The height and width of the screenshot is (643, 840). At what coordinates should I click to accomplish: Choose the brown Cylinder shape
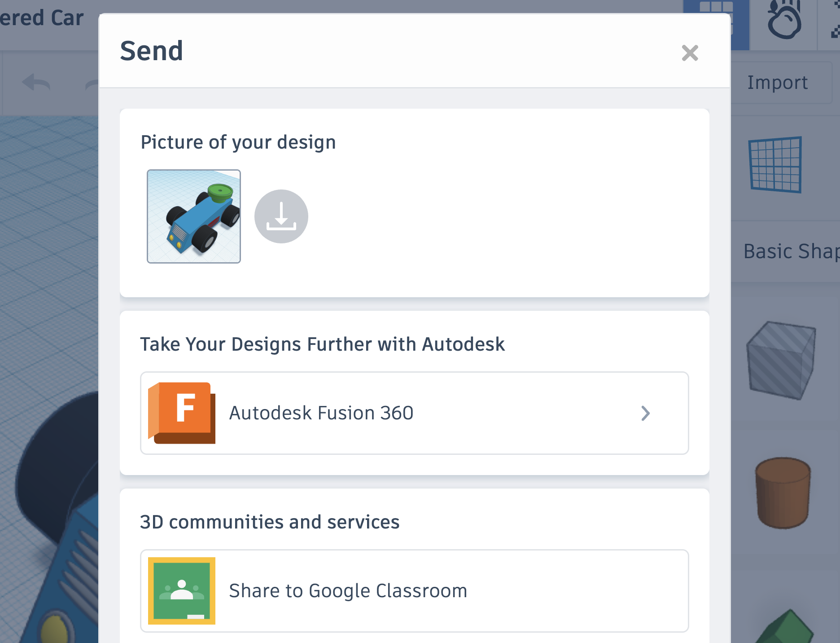[783, 492]
